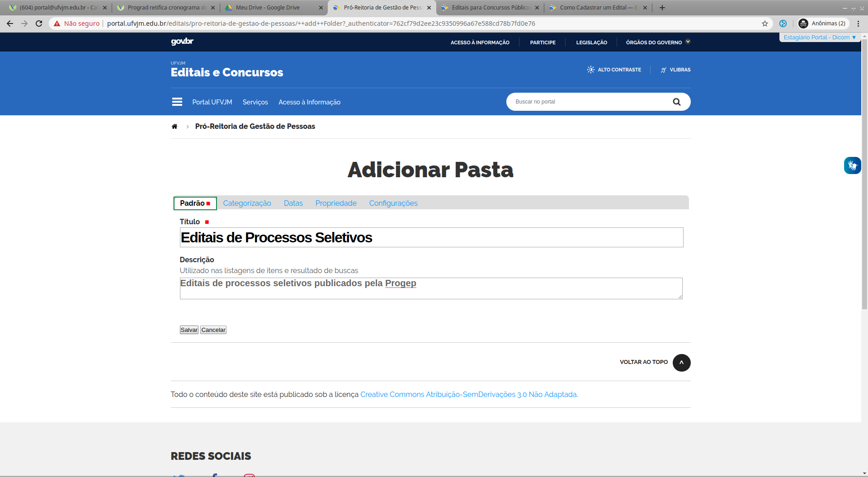Open the VLibras accessibility widget
Image resolution: width=868 pixels, height=477 pixels.
point(852,165)
